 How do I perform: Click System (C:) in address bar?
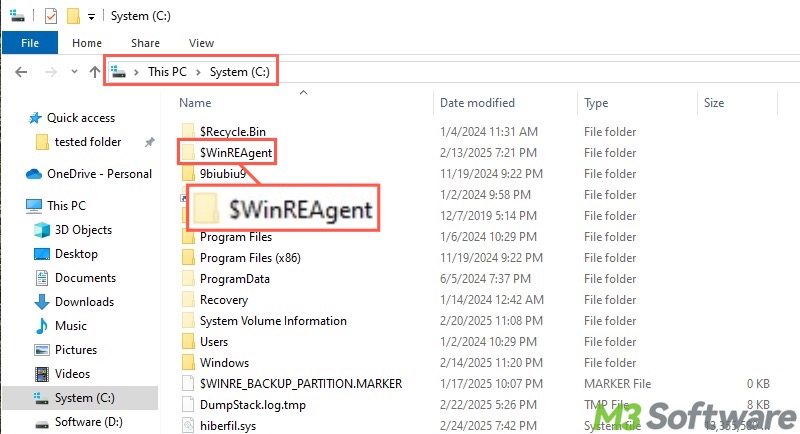(x=239, y=72)
